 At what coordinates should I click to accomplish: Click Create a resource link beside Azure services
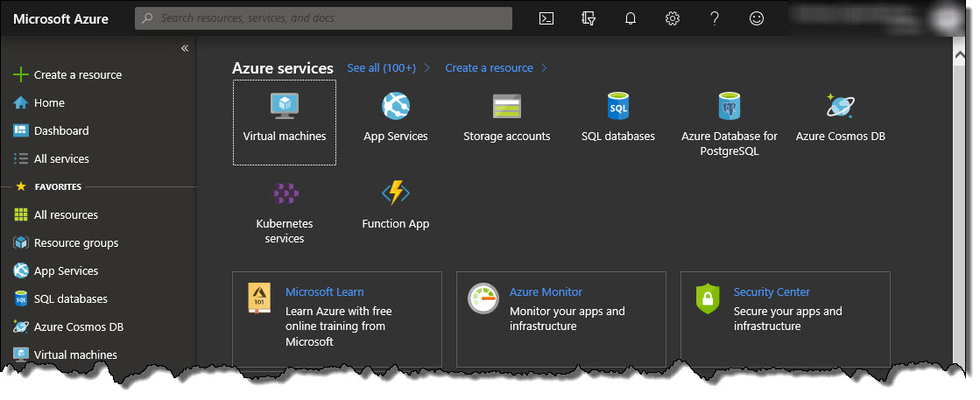click(489, 67)
